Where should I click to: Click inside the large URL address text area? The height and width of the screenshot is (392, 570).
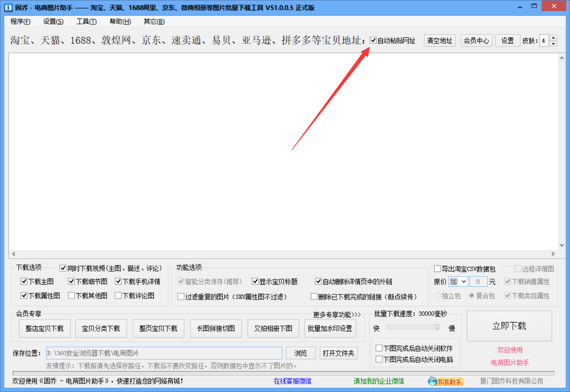click(x=283, y=152)
